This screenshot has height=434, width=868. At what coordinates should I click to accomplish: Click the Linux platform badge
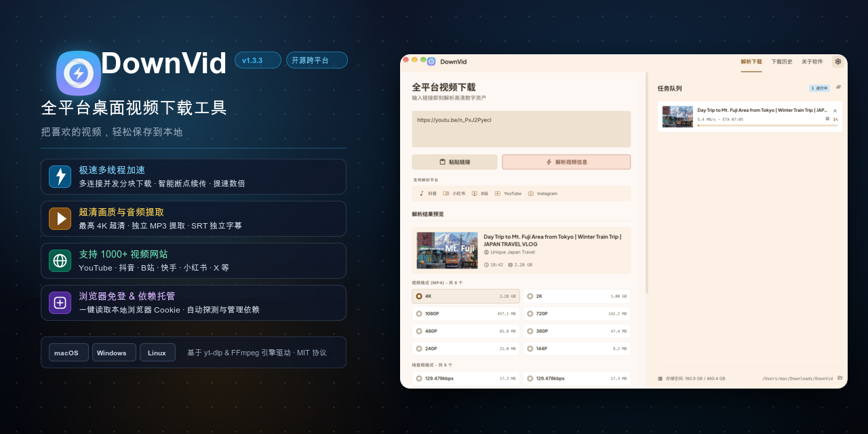coord(157,353)
